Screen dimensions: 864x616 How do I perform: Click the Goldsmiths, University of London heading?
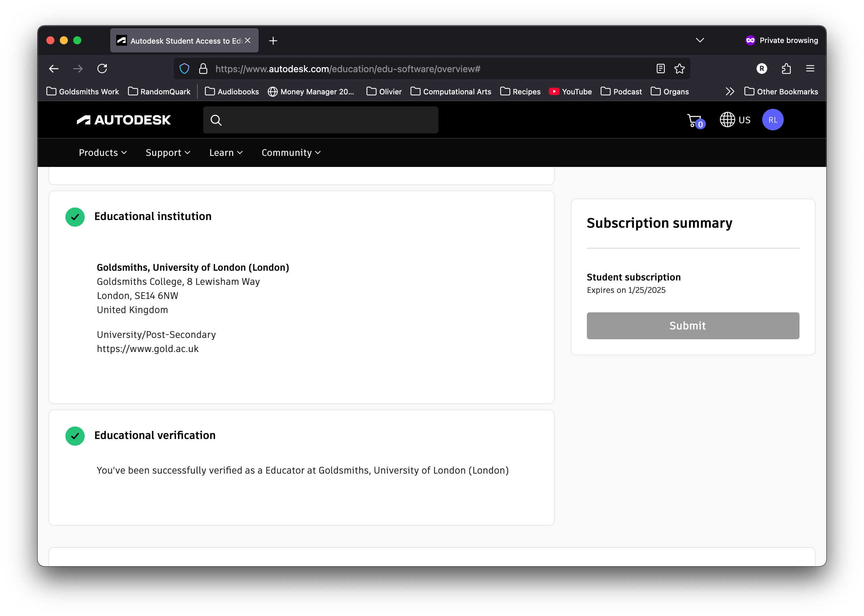point(193,267)
